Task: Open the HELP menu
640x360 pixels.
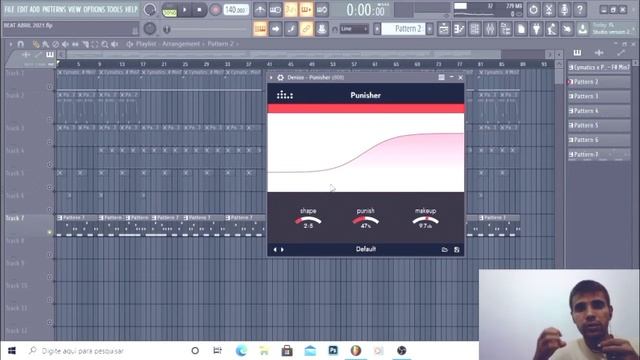Action: [x=131, y=9]
